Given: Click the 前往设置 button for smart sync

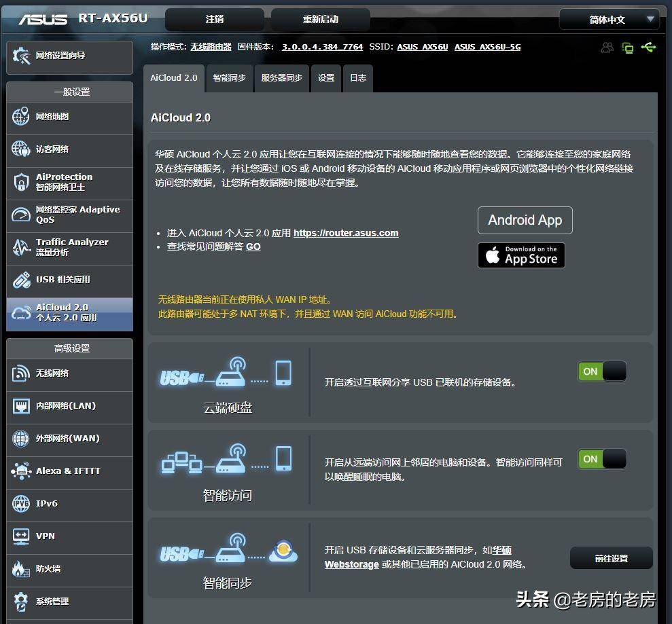Looking at the screenshot, I should (x=611, y=557).
